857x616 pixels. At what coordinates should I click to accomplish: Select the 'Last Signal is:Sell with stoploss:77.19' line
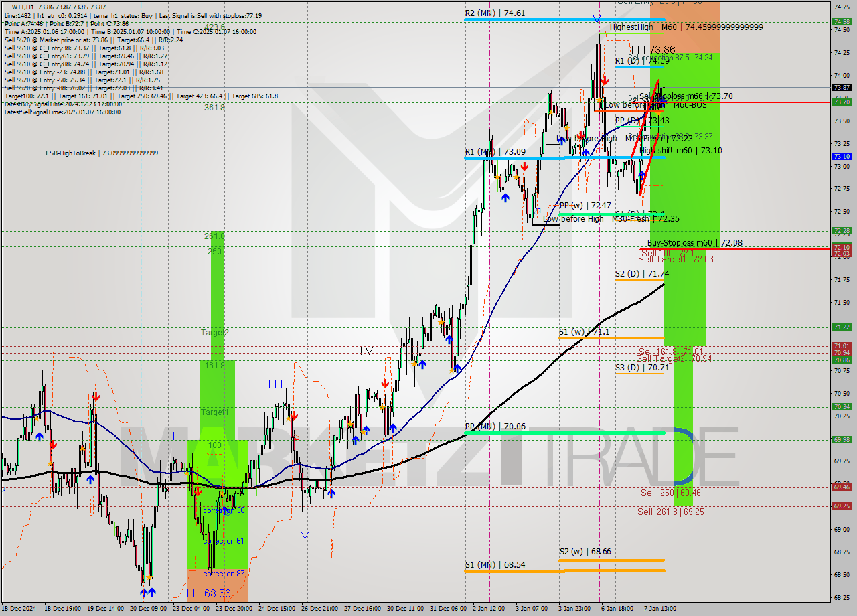(x=211, y=15)
